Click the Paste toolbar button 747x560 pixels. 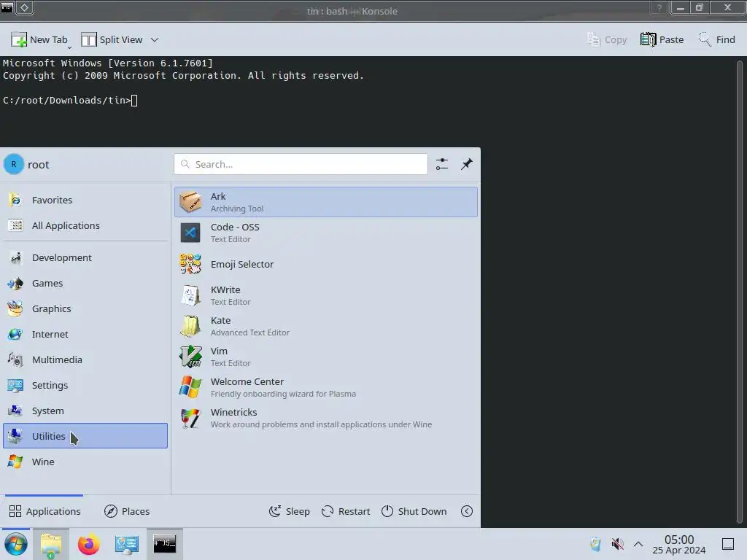662,39
